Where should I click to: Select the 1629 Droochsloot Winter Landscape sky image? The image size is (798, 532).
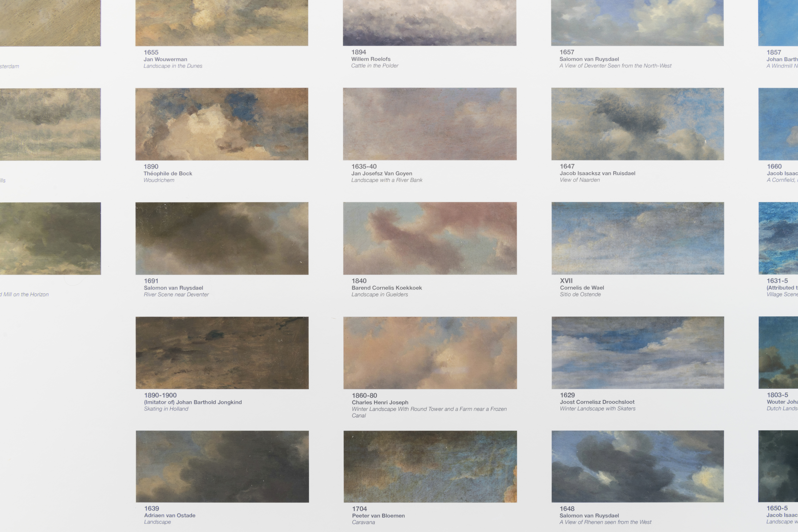[638, 353]
